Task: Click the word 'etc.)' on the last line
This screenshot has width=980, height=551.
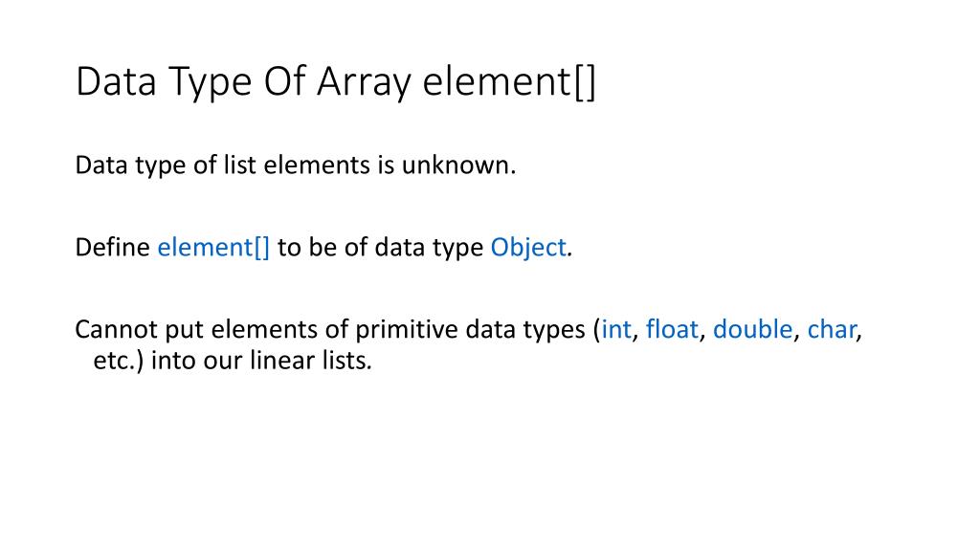Action: [118, 361]
